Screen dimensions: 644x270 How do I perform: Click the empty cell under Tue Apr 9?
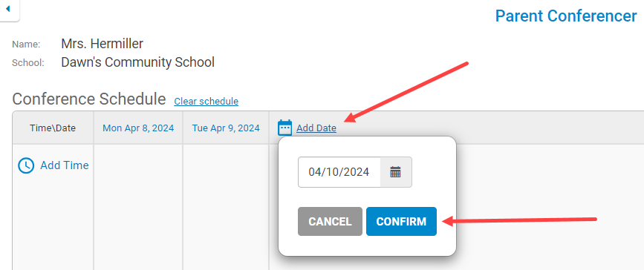point(226,207)
